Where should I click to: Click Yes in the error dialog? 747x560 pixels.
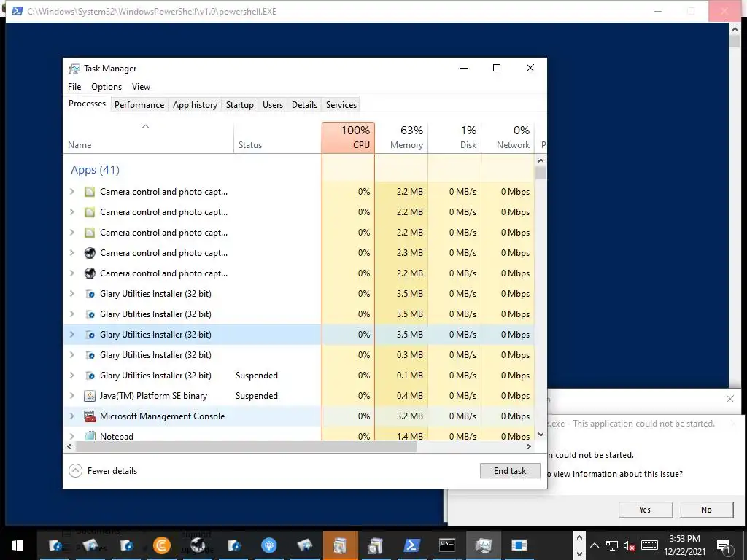pyautogui.click(x=645, y=510)
